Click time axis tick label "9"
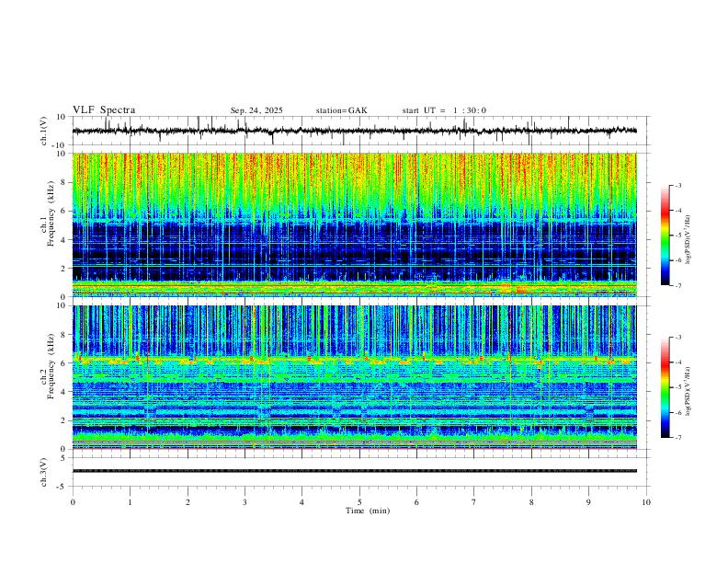 pos(588,502)
